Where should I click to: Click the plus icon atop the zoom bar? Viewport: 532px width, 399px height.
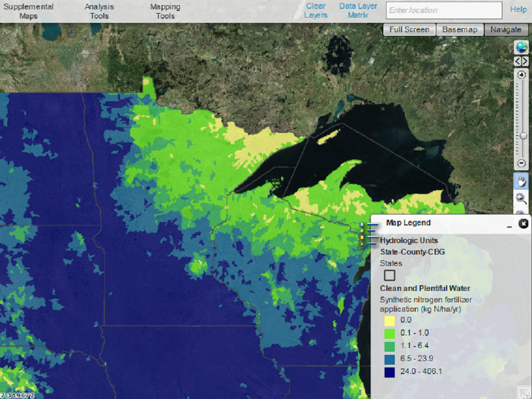click(522, 75)
